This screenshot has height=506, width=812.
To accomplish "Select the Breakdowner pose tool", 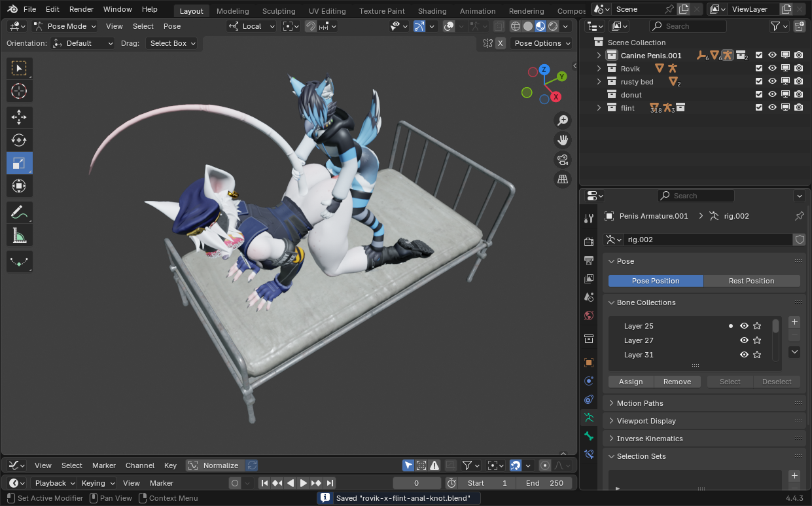I will pos(19,261).
